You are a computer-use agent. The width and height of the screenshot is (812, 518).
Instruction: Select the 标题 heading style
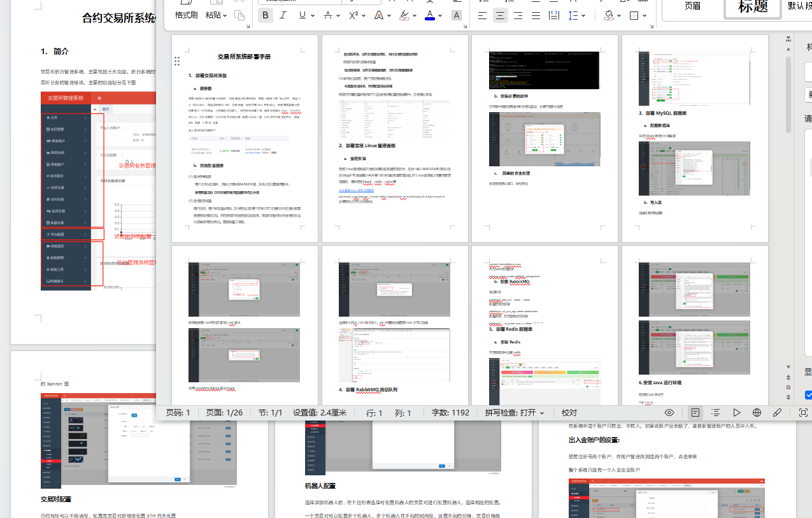tap(753, 7)
